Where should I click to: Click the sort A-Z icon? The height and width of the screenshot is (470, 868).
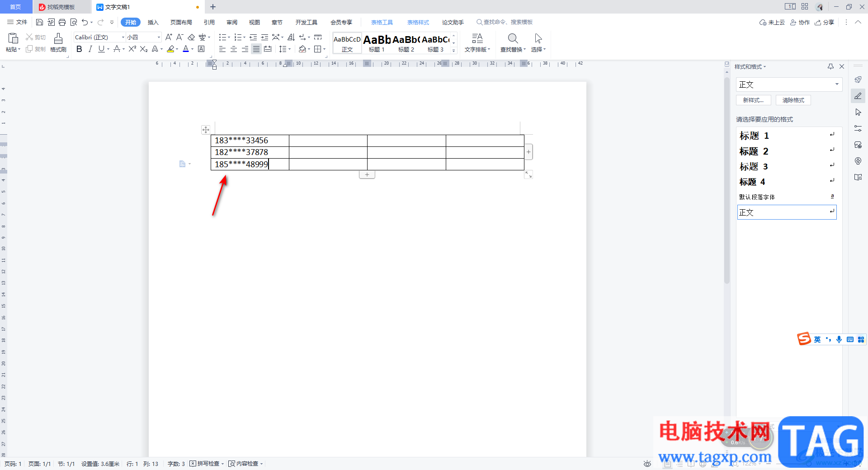291,37
